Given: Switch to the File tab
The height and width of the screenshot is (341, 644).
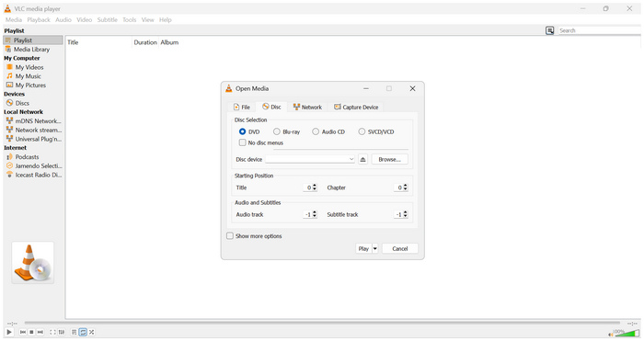Looking at the screenshot, I should coord(241,108).
